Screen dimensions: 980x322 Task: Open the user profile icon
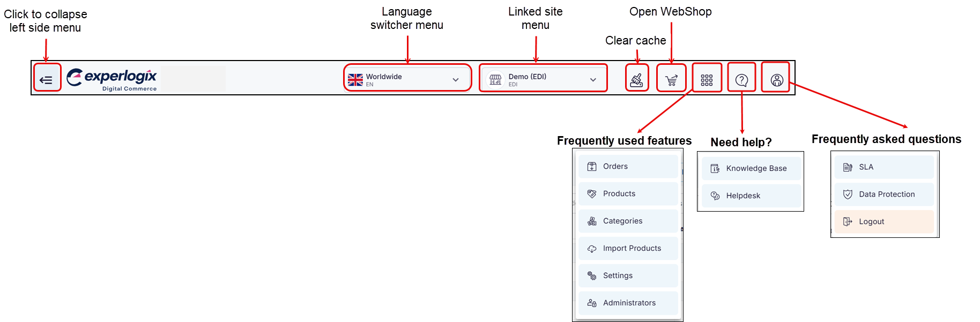coord(777,80)
